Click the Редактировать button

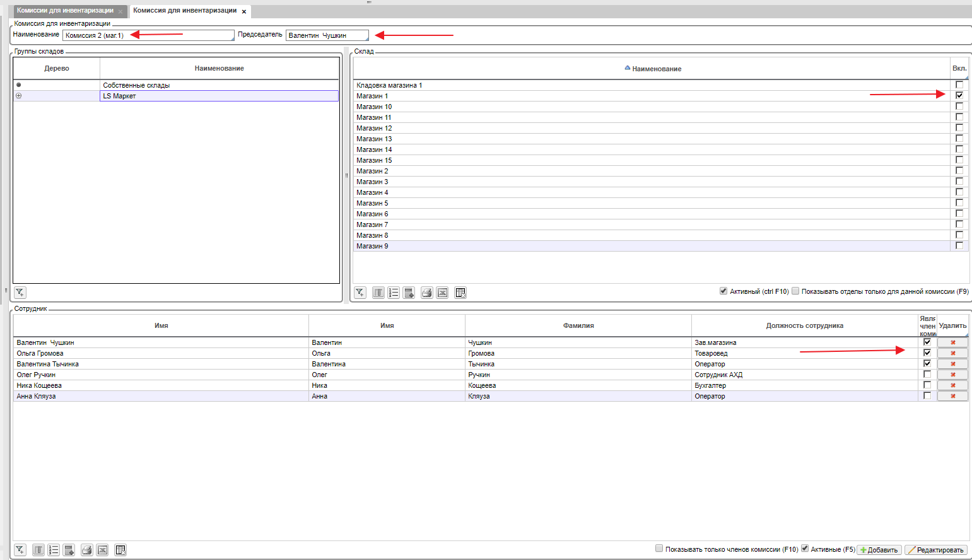(x=936, y=550)
